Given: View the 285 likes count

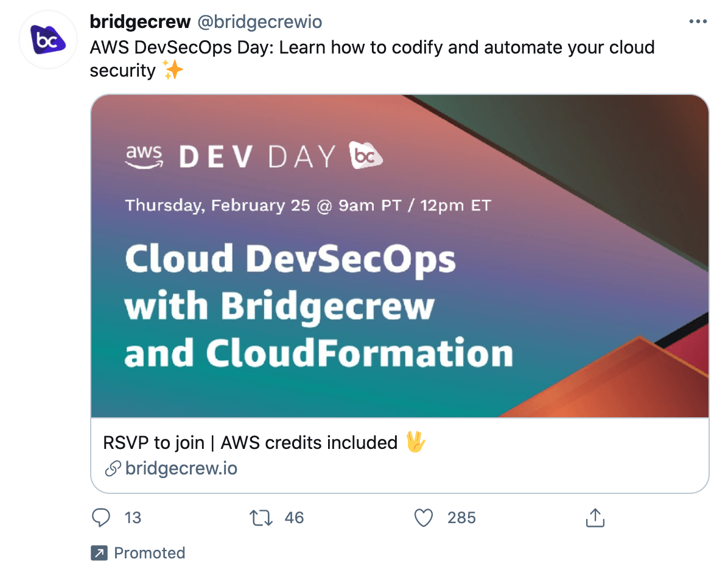Looking at the screenshot, I should click(x=461, y=517).
